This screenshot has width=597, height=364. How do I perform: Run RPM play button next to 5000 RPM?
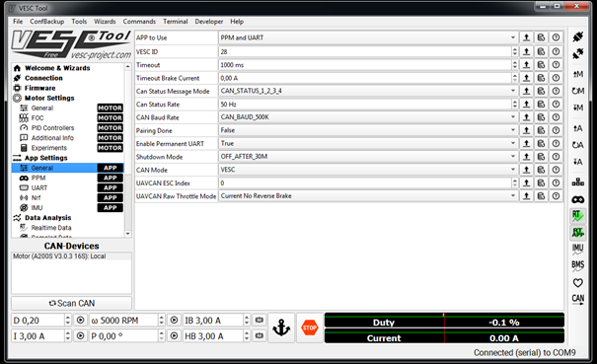(x=174, y=321)
